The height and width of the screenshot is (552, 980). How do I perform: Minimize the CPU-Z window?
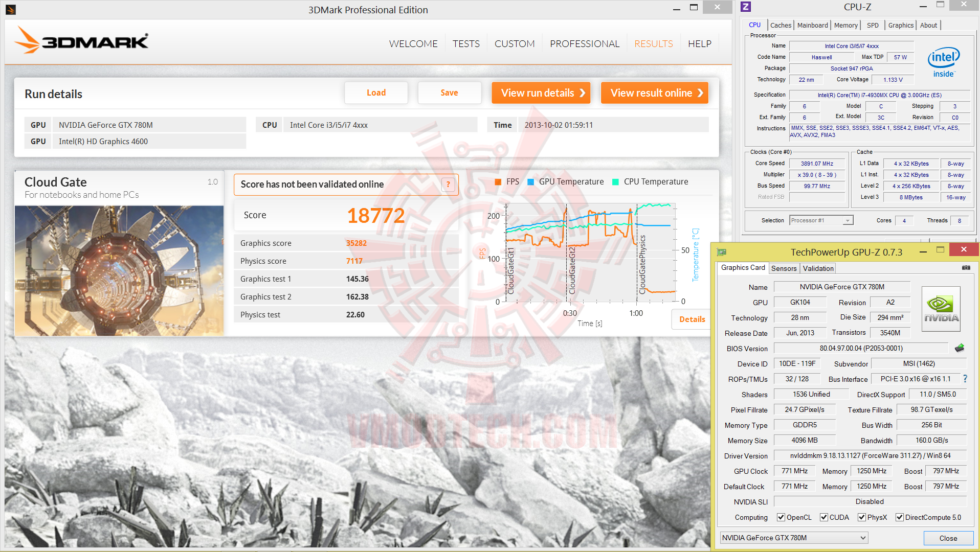pos(923,7)
